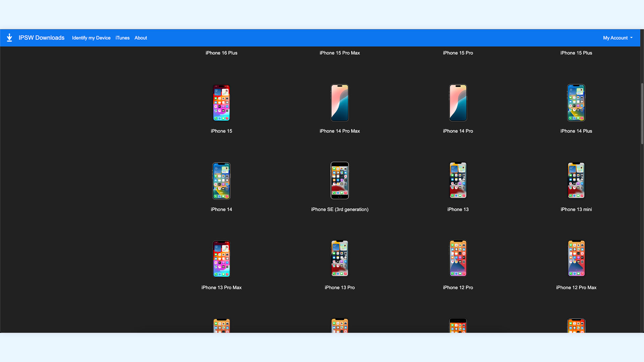Click the iPhone 13 mini text

point(576,209)
